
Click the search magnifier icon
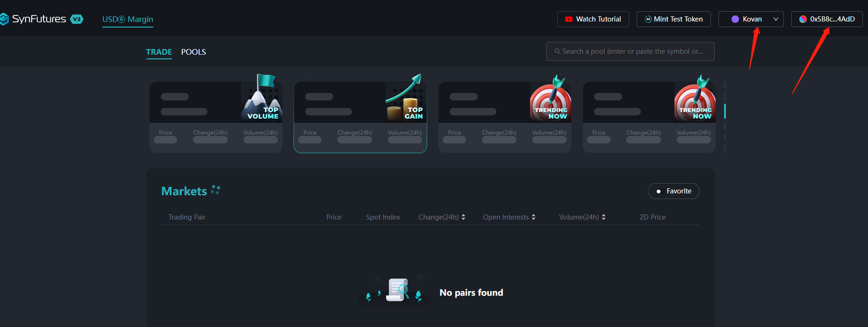[x=557, y=51]
